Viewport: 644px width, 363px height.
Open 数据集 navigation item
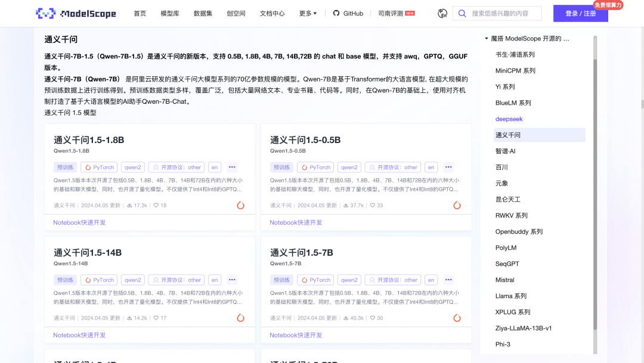click(x=203, y=14)
